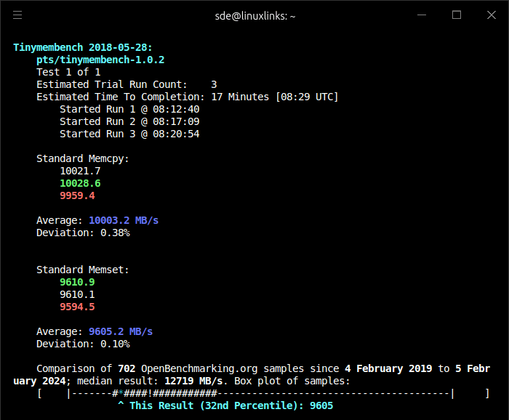509x420 pixels.
Task: Select the median result 12719 MB/s
Action: 193,381
